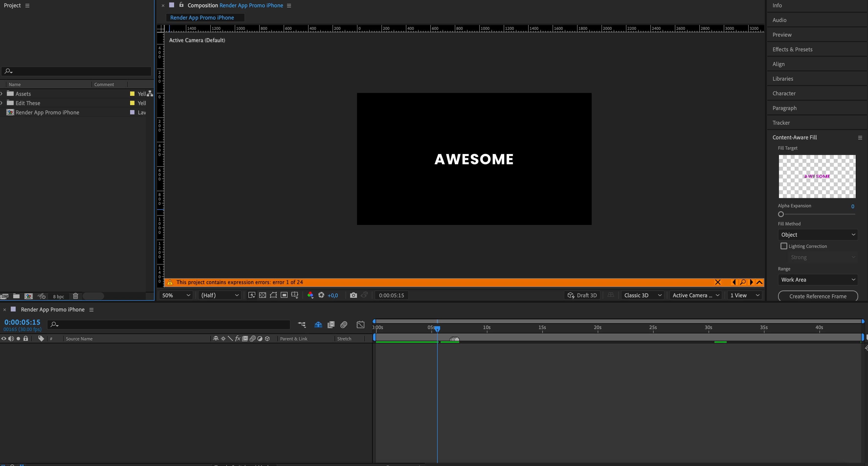Toggle Draft 3D mode

[x=582, y=295]
